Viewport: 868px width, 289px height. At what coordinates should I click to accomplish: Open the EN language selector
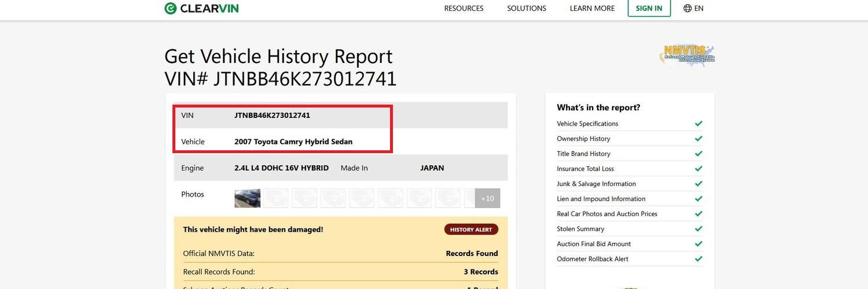[x=693, y=8]
